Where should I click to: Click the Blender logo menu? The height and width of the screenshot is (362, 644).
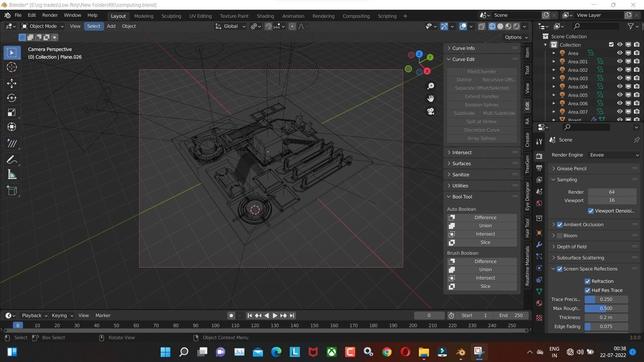pyautogui.click(x=7, y=15)
